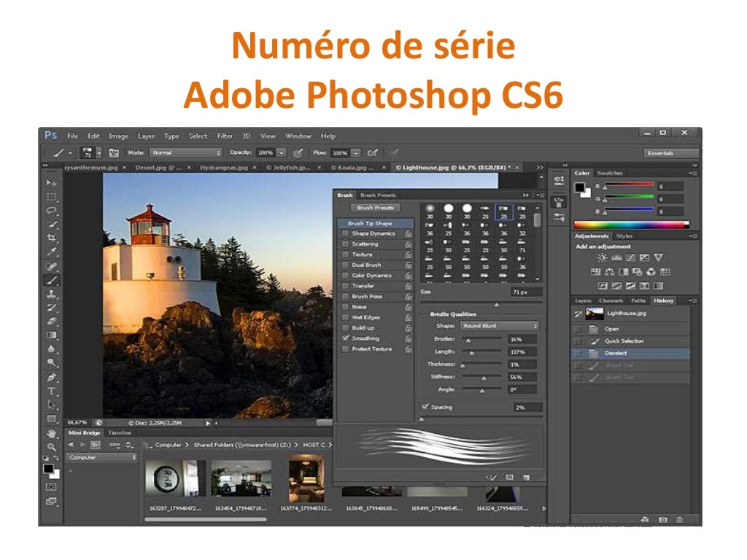Select the Dodge tool
The width and height of the screenshot is (747, 560).
coord(52,363)
